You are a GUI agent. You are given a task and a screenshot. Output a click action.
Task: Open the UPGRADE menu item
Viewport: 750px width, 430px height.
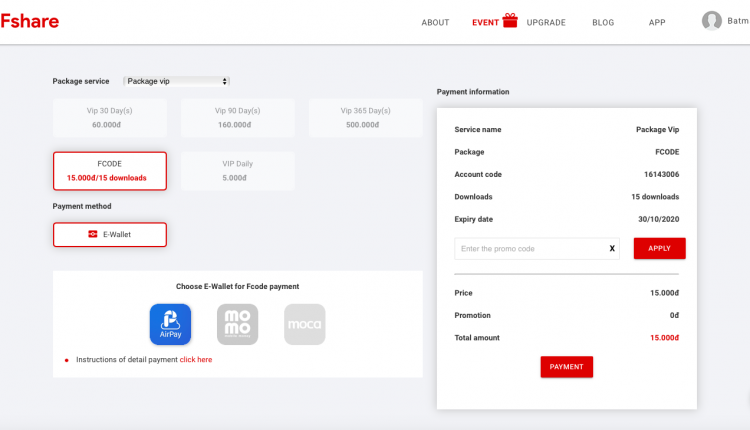pos(546,22)
